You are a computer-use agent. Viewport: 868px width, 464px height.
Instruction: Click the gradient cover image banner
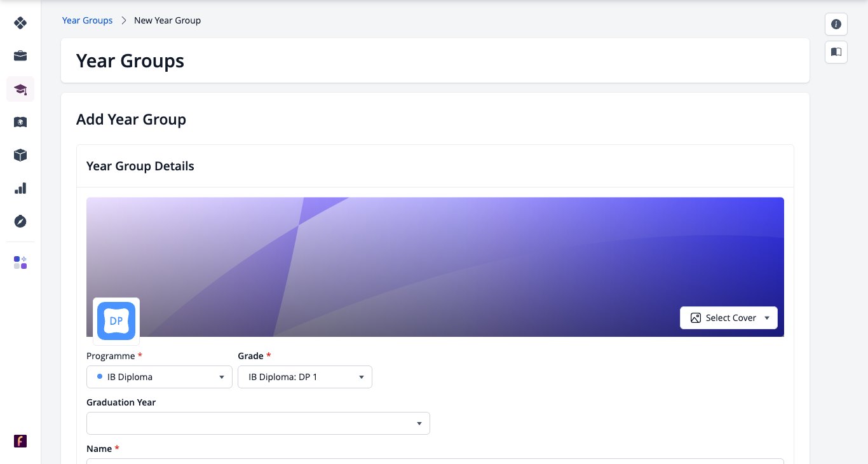(x=435, y=267)
